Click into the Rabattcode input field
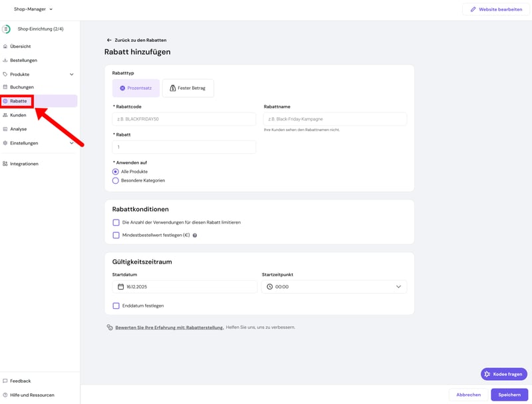 click(x=184, y=119)
